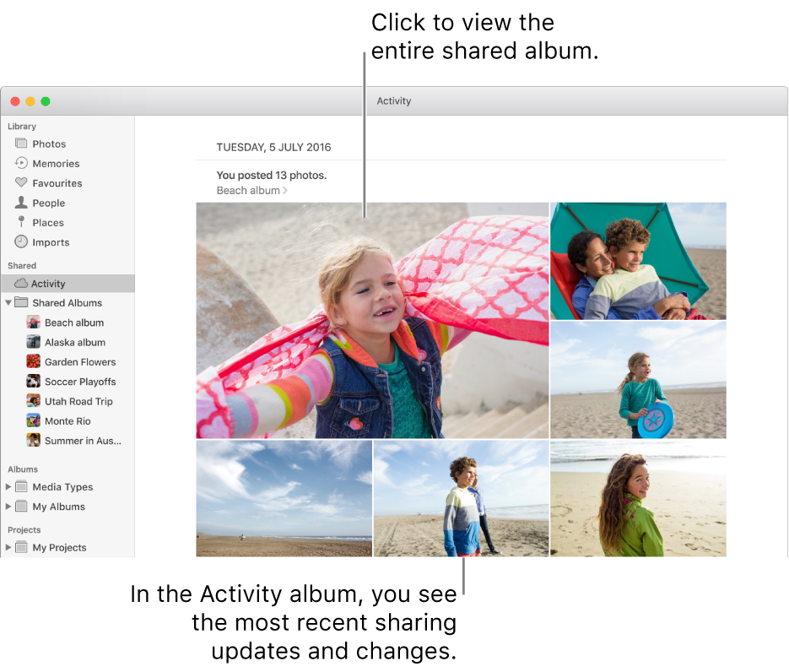Expand My Albums in the sidebar
789x672 pixels.
click(9, 506)
